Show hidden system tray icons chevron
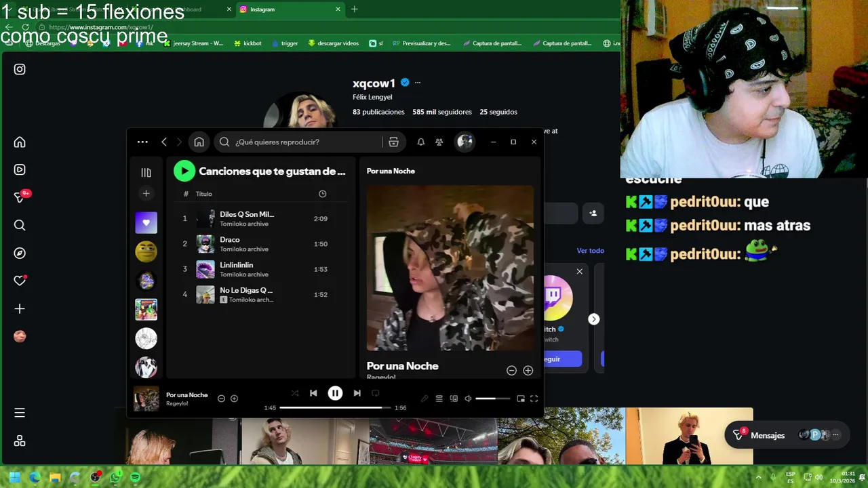This screenshot has width=868, height=488. point(758,477)
